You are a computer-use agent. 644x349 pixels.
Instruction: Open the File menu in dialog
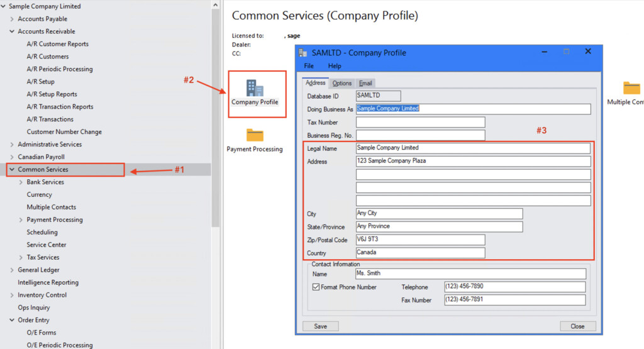coord(309,66)
